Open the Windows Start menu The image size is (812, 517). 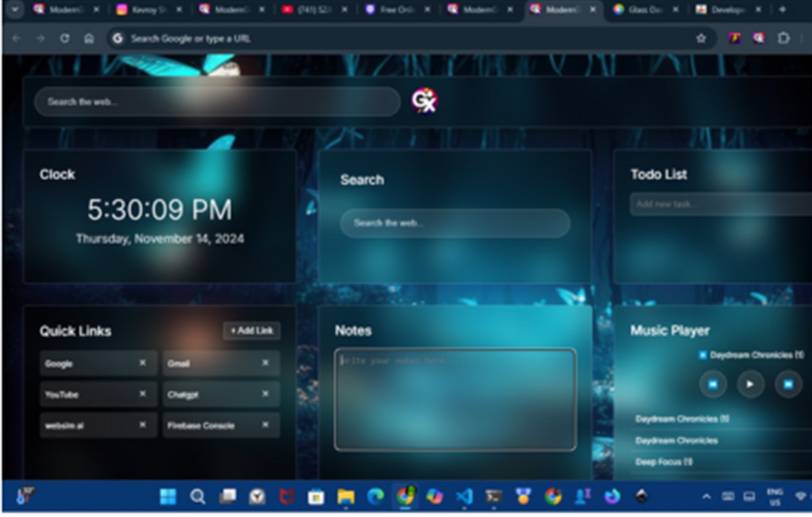pos(168,497)
